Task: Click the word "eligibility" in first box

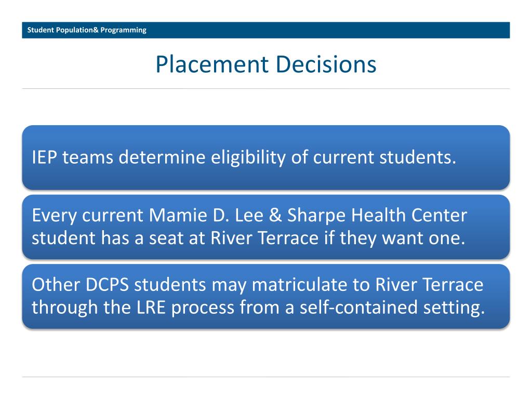Action: [248, 158]
